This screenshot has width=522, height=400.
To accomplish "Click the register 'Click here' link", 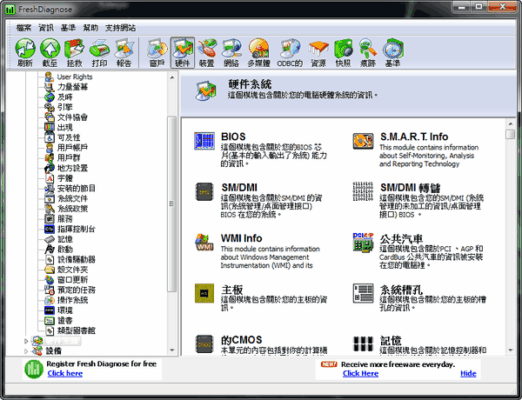I will click(x=65, y=373).
